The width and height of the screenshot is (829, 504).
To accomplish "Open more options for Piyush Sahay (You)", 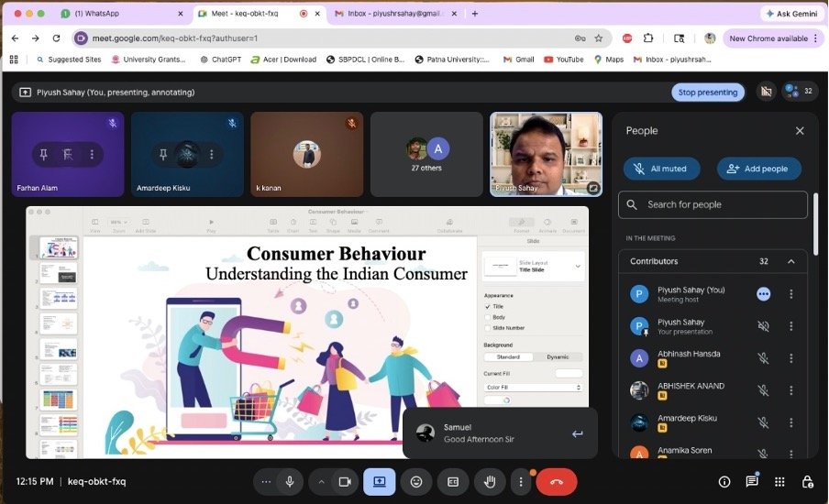I will (790, 294).
